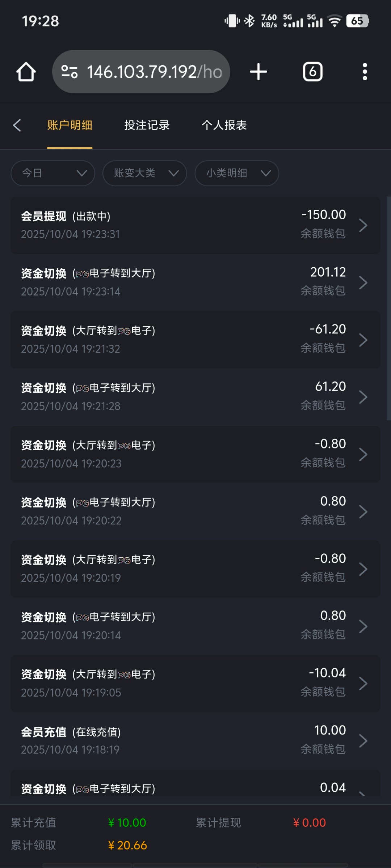The image size is (391, 868).
Task: Open a new browser tab
Action: point(258,72)
